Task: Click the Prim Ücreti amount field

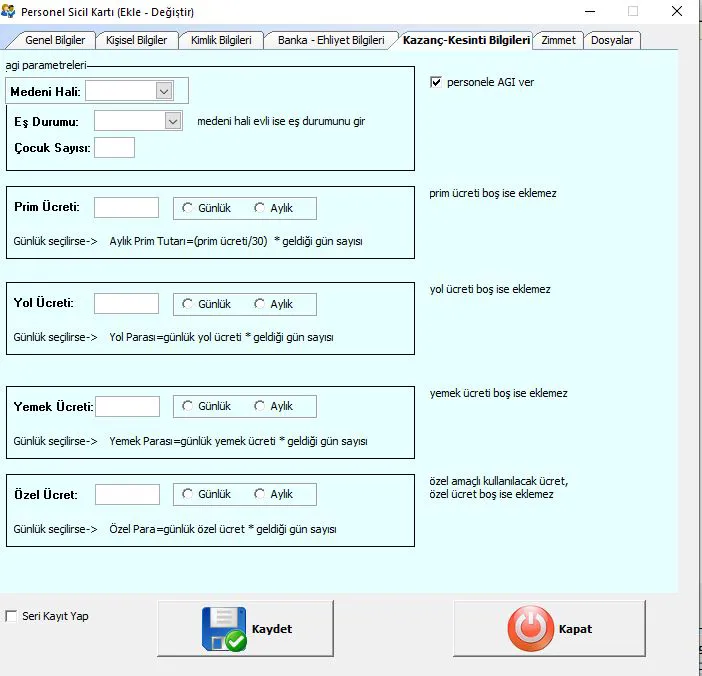Action: coord(126,208)
